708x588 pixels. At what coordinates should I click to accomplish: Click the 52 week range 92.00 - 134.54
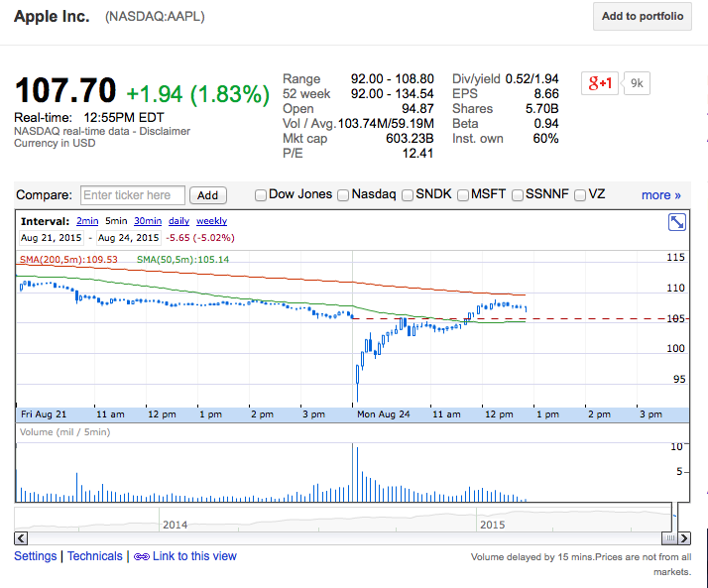tap(393, 94)
